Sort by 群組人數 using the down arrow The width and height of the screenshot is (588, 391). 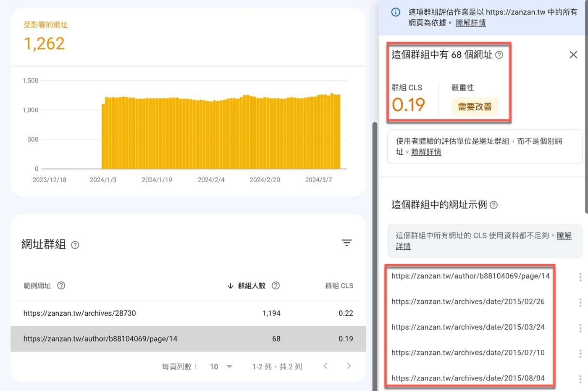pos(230,286)
